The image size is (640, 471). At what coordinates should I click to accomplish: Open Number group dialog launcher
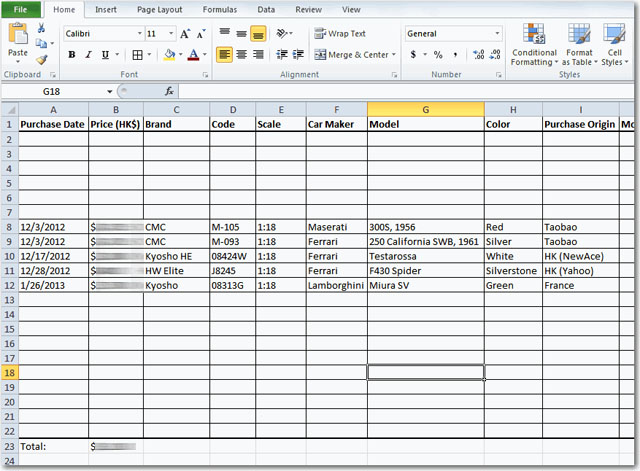pos(499,75)
